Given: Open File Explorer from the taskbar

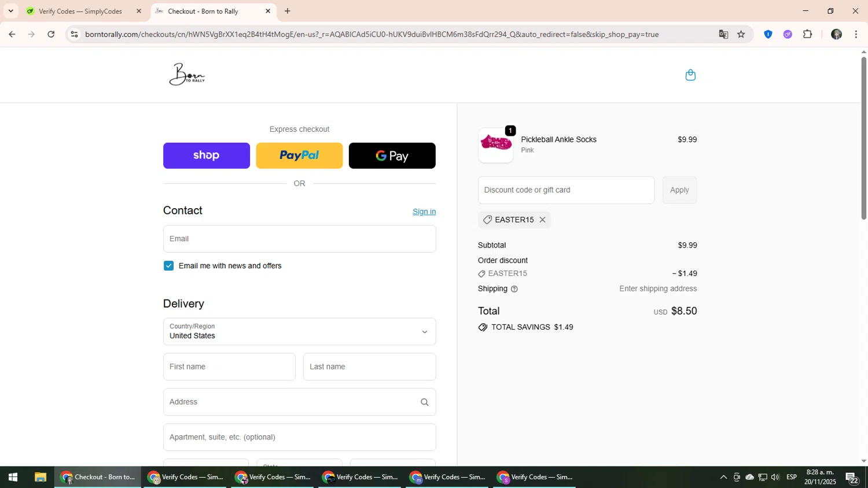Looking at the screenshot, I should pyautogui.click(x=40, y=477).
